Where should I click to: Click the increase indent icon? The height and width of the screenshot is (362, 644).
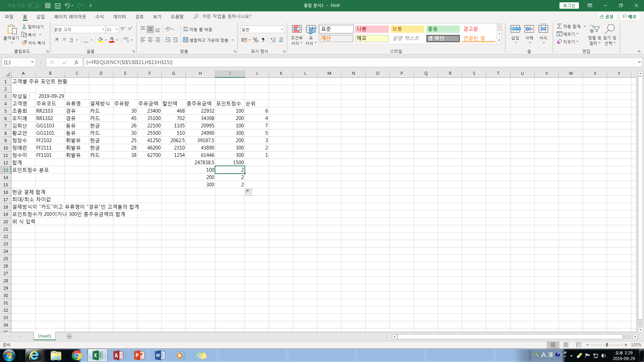pos(175,40)
